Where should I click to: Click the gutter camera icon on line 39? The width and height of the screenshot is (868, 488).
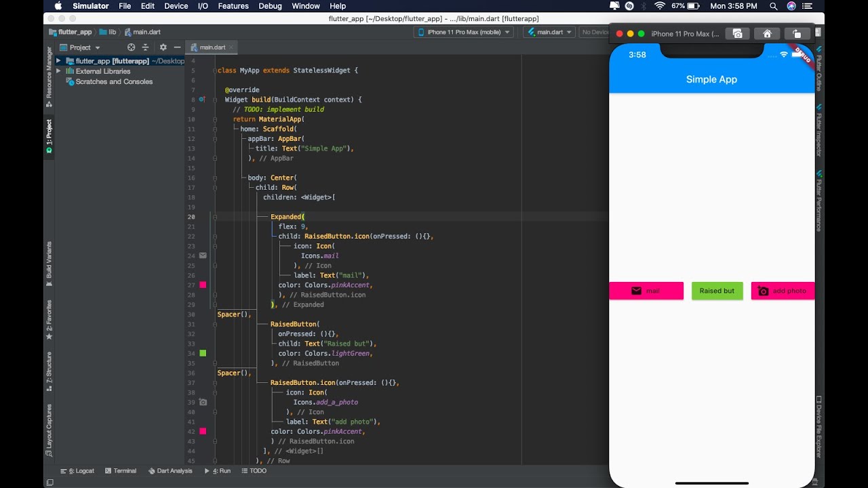click(203, 402)
